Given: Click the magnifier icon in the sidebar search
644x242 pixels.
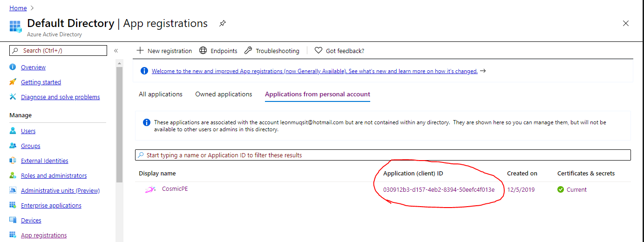Looking at the screenshot, I should pos(16,50).
